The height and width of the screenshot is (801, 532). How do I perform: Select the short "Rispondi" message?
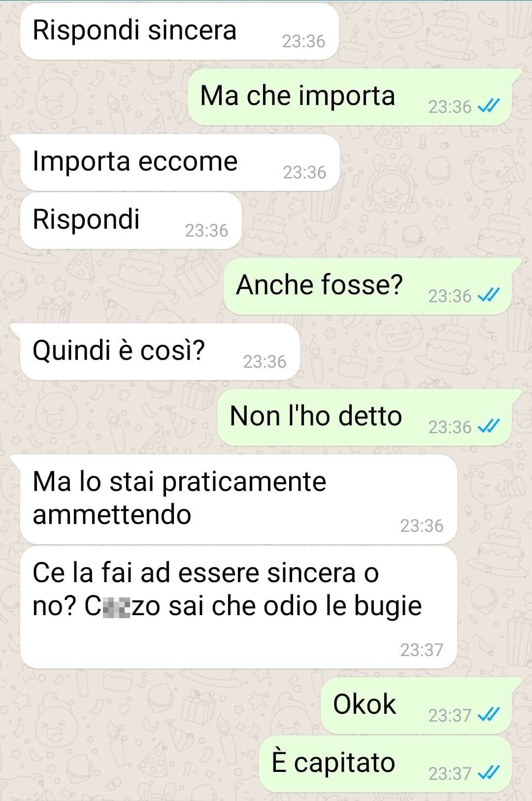(131, 220)
